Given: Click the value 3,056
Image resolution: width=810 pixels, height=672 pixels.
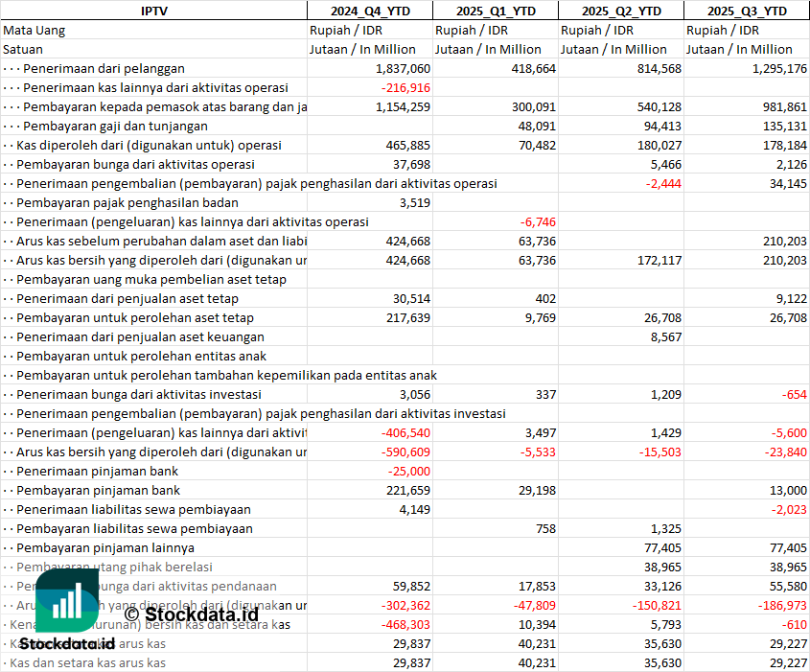Looking at the screenshot, I should [415, 395].
